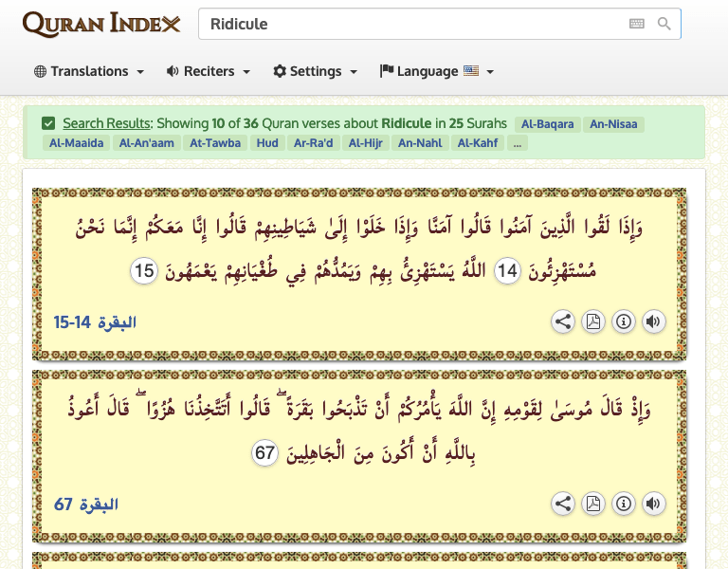Export verse Al-Baqara 67 as PDF

592,504
